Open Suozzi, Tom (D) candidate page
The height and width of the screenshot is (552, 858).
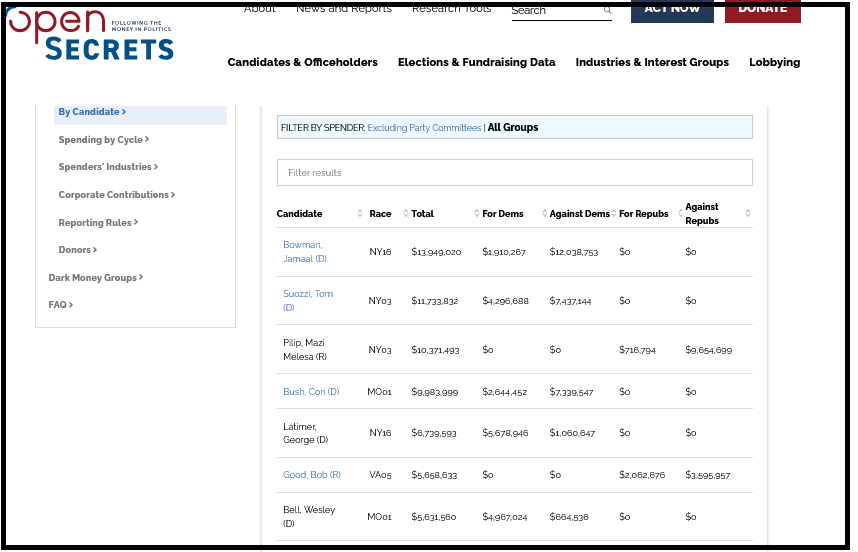[x=308, y=300]
